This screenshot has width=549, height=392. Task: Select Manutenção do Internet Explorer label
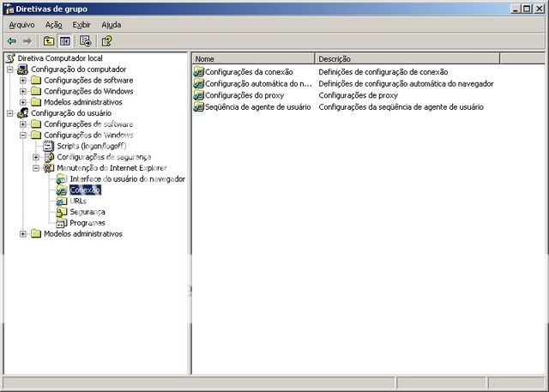coord(112,168)
